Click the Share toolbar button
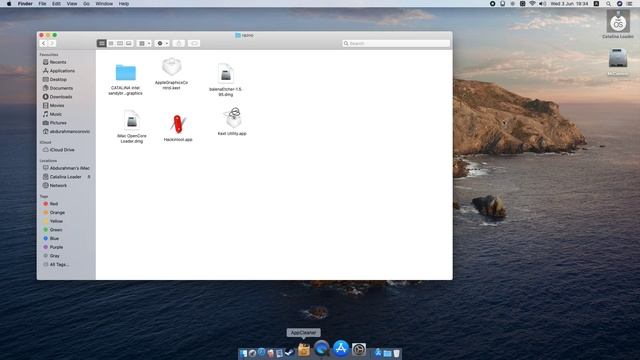Screen dimensions: 640x360 click(x=178, y=43)
